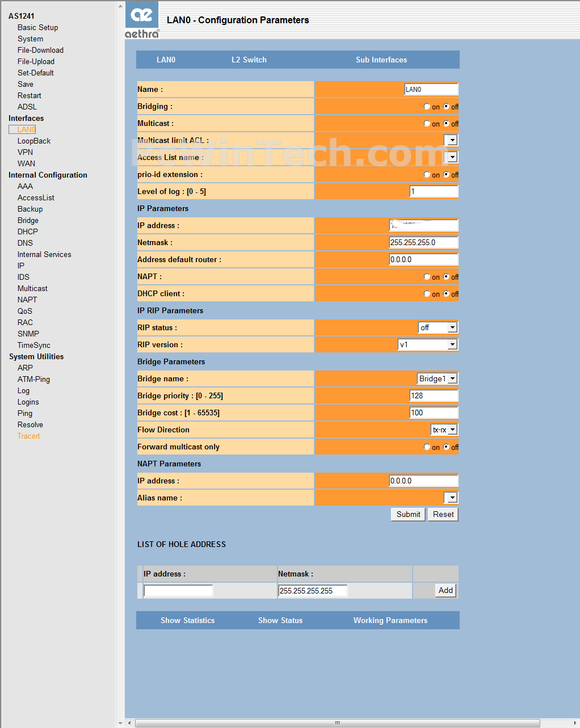Image resolution: width=580 pixels, height=728 pixels.
Task: Open ATM-Ping utility in sidebar
Action: (33, 379)
